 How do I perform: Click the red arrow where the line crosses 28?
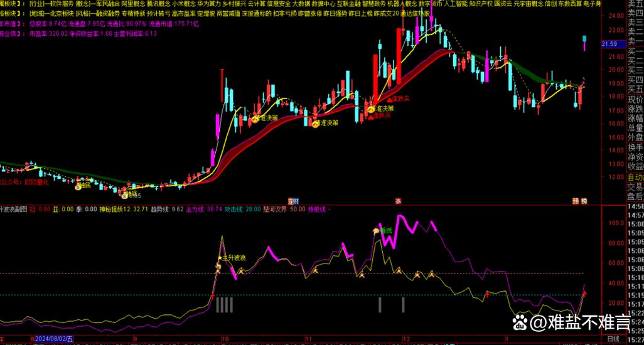[x=212, y=295]
